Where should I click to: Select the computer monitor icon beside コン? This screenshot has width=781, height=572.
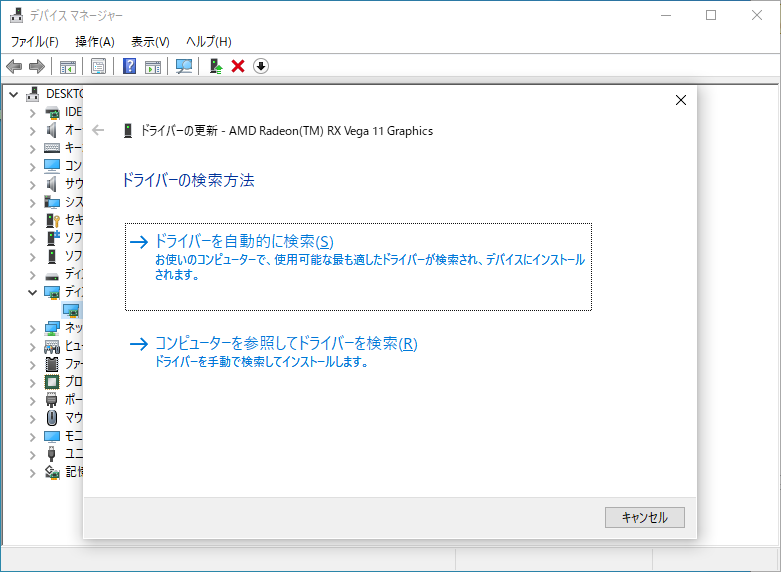pyautogui.click(x=52, y=166)
